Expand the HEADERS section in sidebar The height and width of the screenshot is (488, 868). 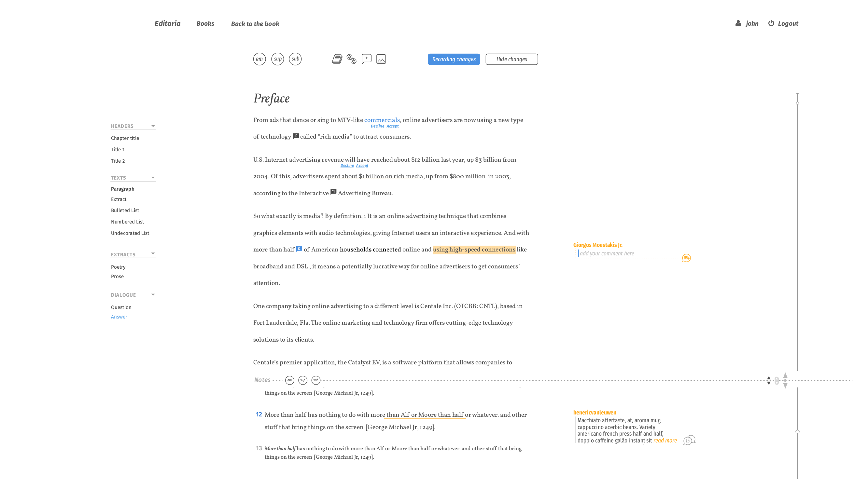coord(153,125)
